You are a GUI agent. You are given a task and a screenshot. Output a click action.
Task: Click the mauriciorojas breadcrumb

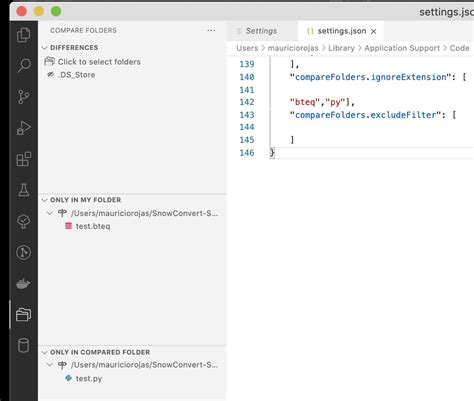pos(293,48)
